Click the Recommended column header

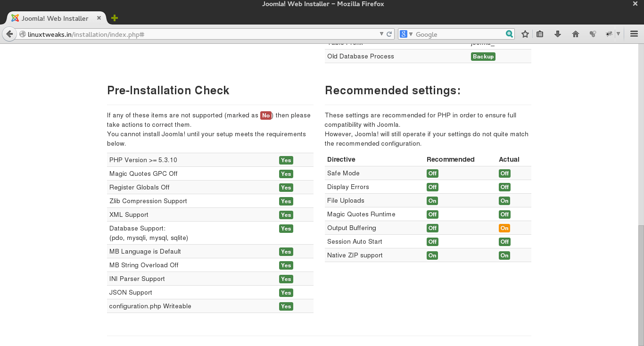pos(451,159)
